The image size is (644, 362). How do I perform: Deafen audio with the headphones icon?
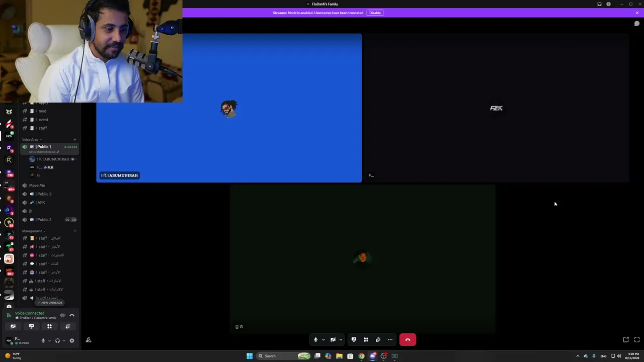tap(57, 341)
